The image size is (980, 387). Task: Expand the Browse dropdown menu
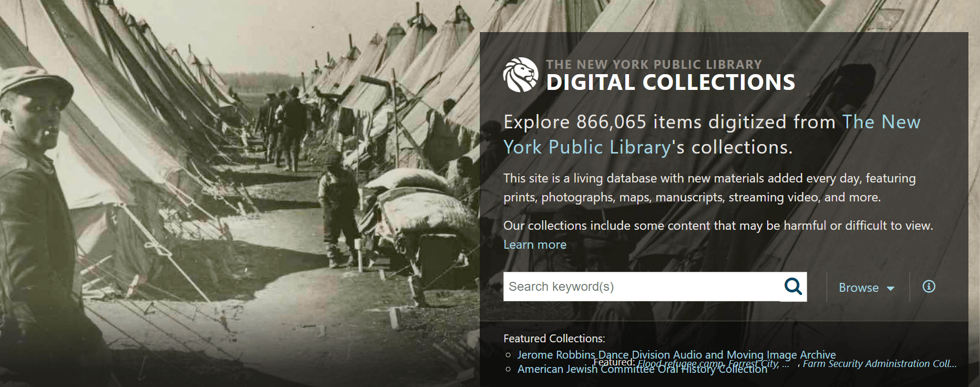click(866, 288)
